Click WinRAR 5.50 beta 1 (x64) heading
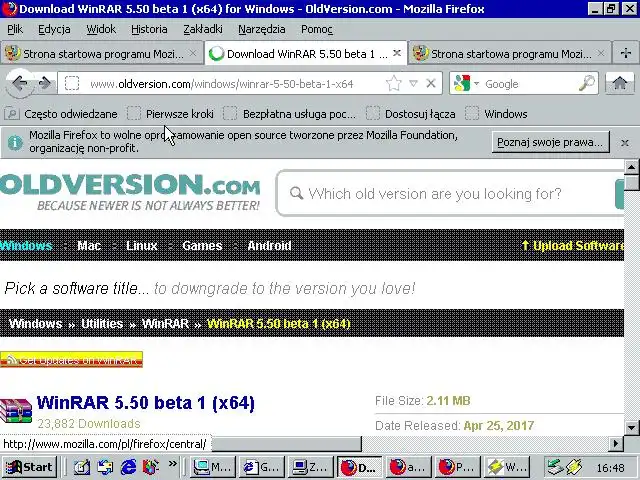Viewport: 640px width, 480px height. tap(146, 403)
